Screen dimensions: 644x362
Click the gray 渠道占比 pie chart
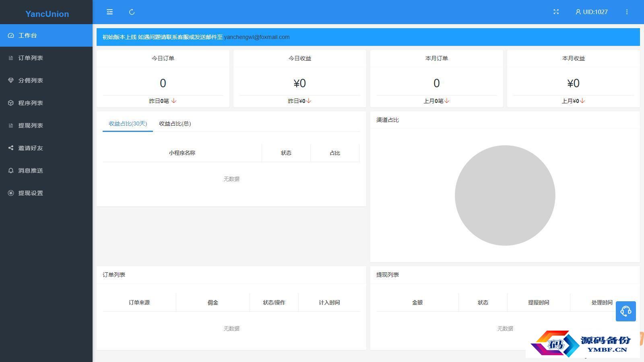(505, 195)
